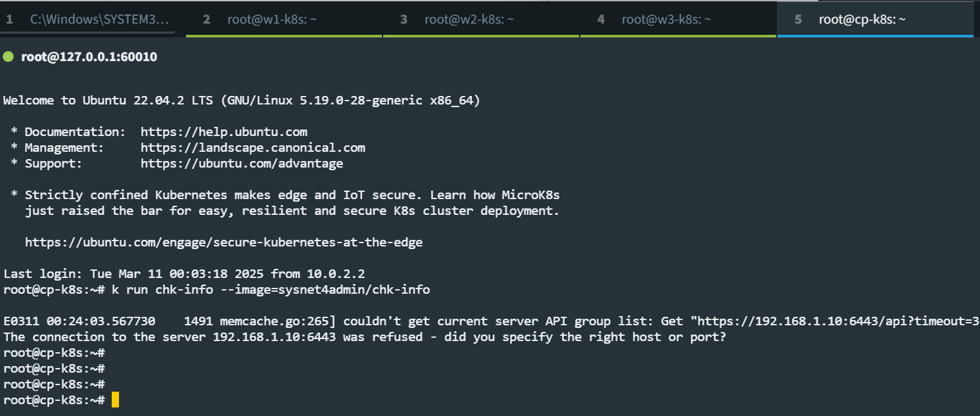Switch to the root@w1-k8s tab
Screen dimensions: 980x416
pyautogui.click(x=284, y=20)
